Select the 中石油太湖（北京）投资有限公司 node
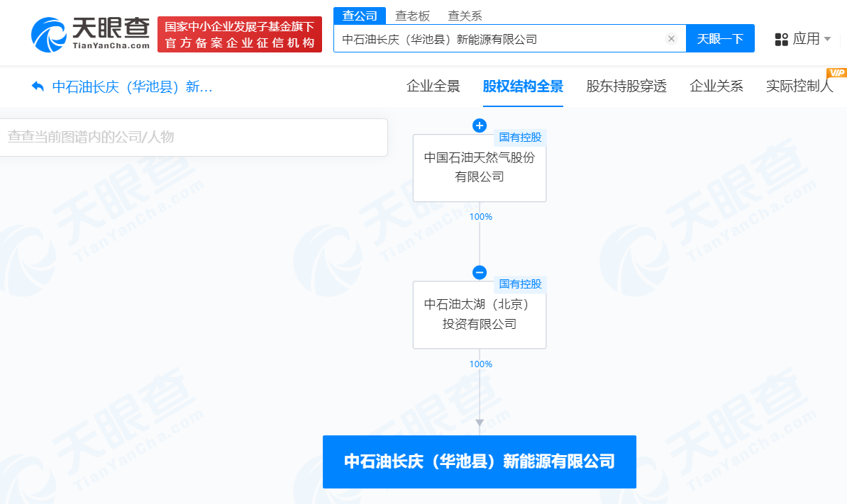This screenshot has height=504, width=847. tap(480, 315)
